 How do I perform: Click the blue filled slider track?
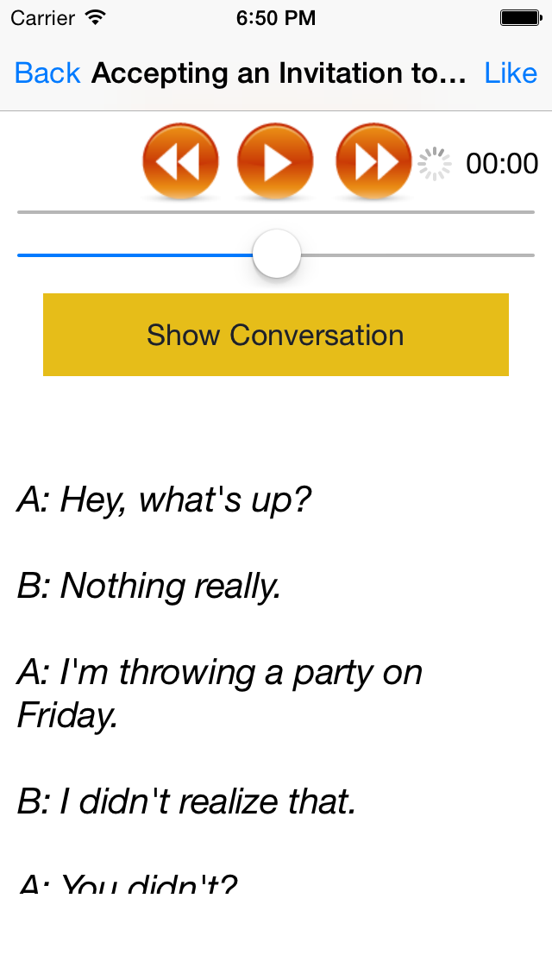(134, 255)
